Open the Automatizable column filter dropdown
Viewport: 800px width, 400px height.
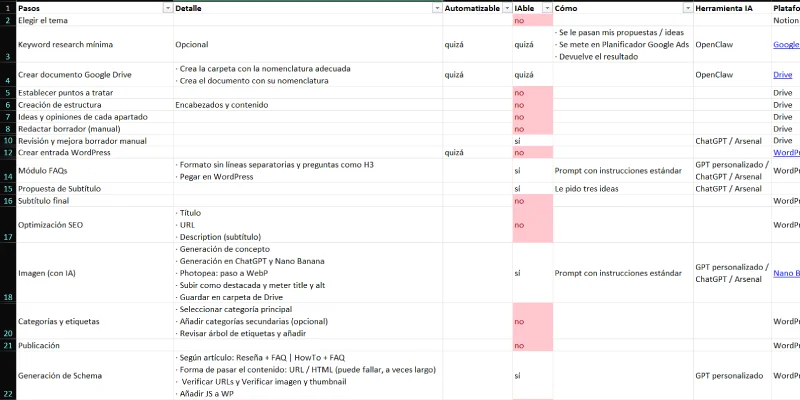(507, 9)
